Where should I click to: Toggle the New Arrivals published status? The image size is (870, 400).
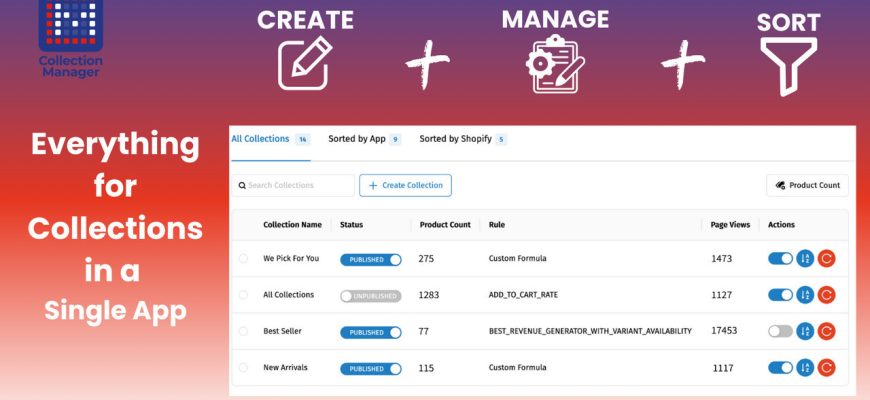coord(371,368)
